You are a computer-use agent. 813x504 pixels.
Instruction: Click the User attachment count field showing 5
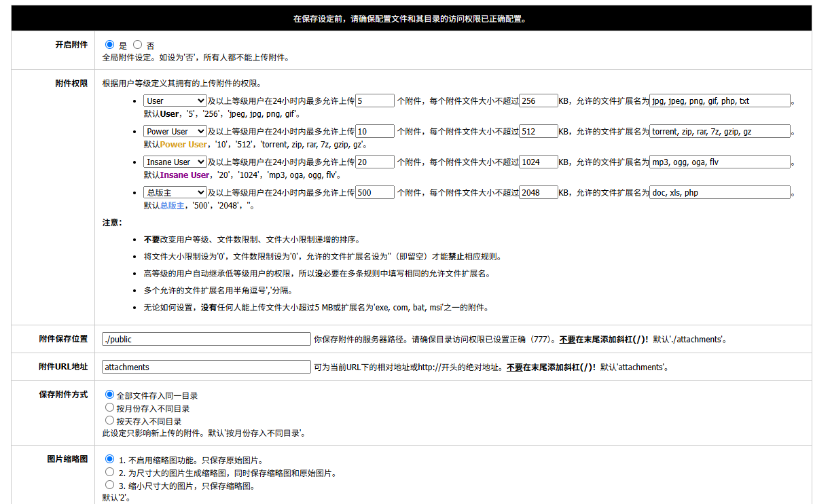[x=374, y=101]
